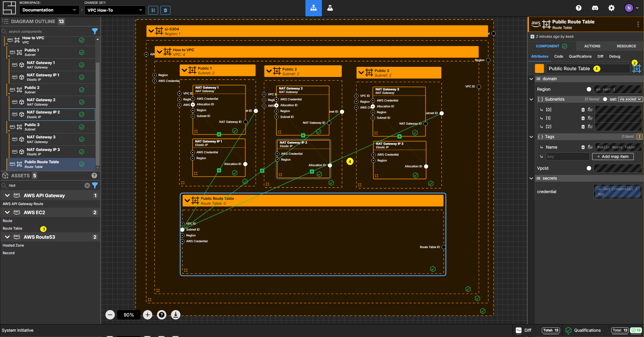Viewport: 644px width, 337px height.
Task: Click the System Initiative logo
Action: click(9, 8)
